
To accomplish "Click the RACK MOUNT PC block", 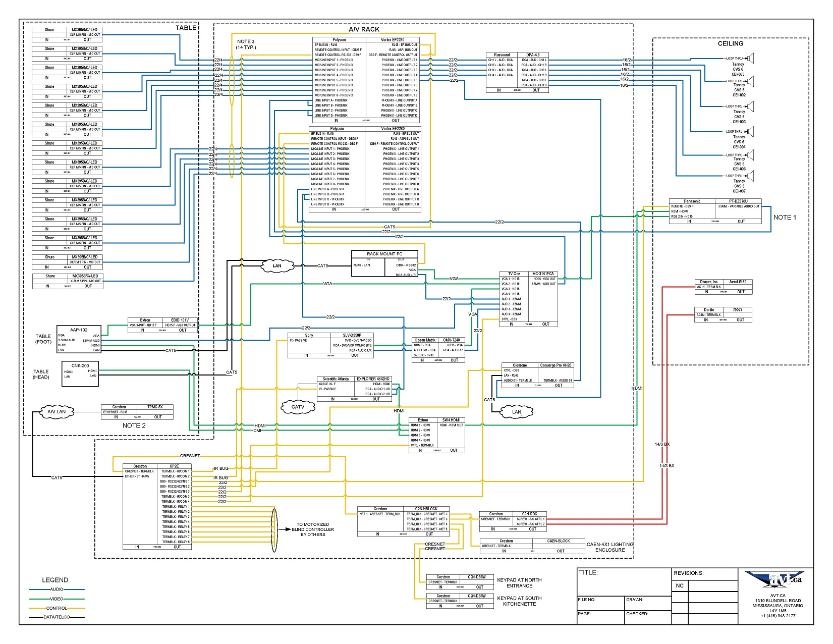I will [384, 264].
